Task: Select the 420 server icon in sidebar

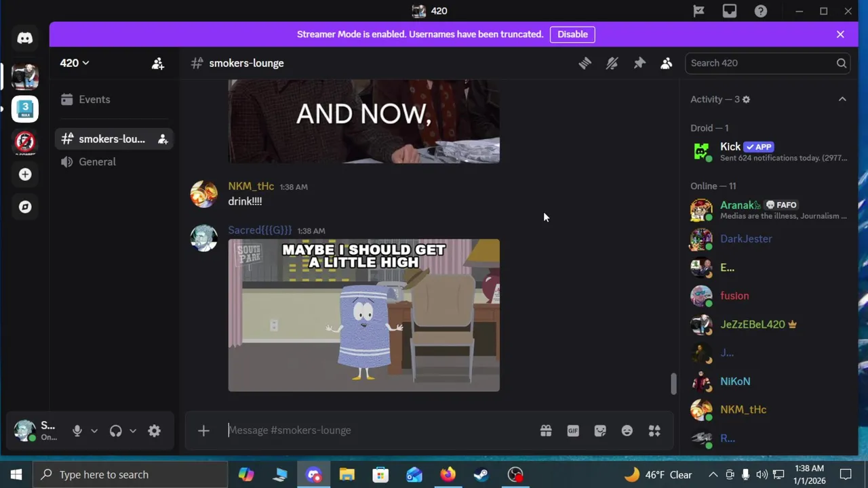Action: tap(25, 76)
